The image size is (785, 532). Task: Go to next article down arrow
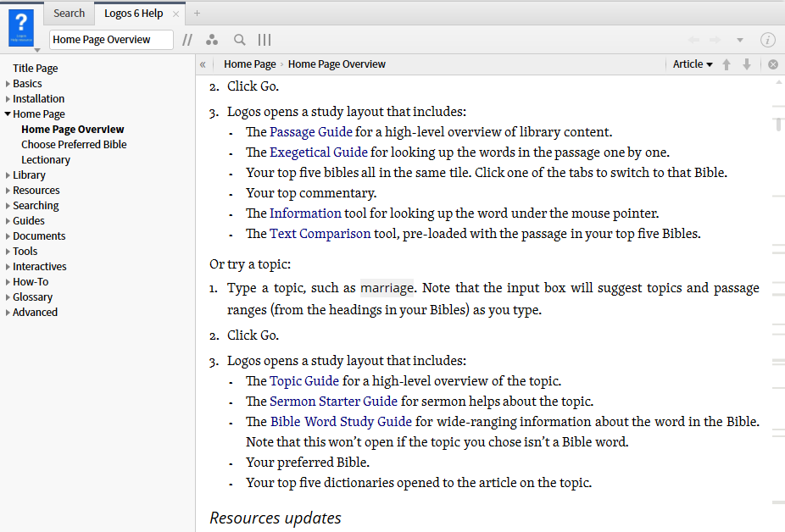point(747,64)
